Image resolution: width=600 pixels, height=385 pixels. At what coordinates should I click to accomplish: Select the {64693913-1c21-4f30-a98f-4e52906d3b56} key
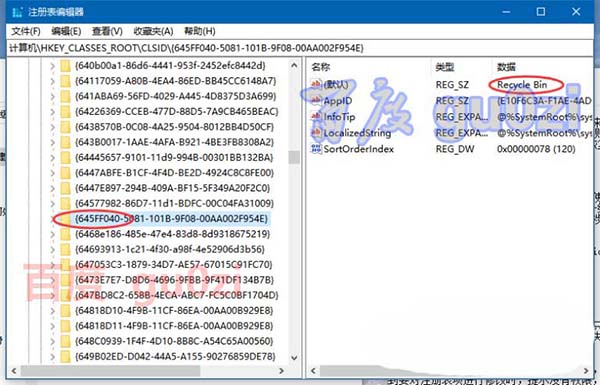pyautogui.click(x=170, y=250)
